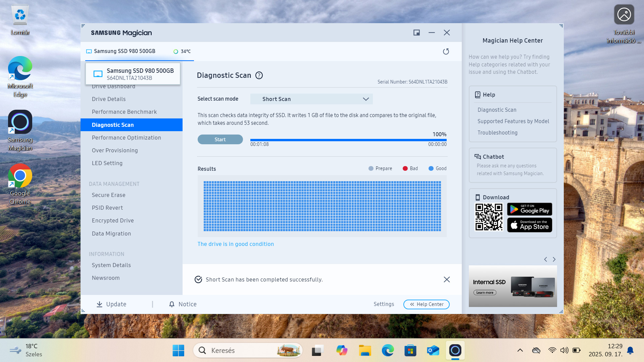This screenshot has height=362, width=644.
Task: Expand the Select scan mode dropdown
Action: pos(311,99)
